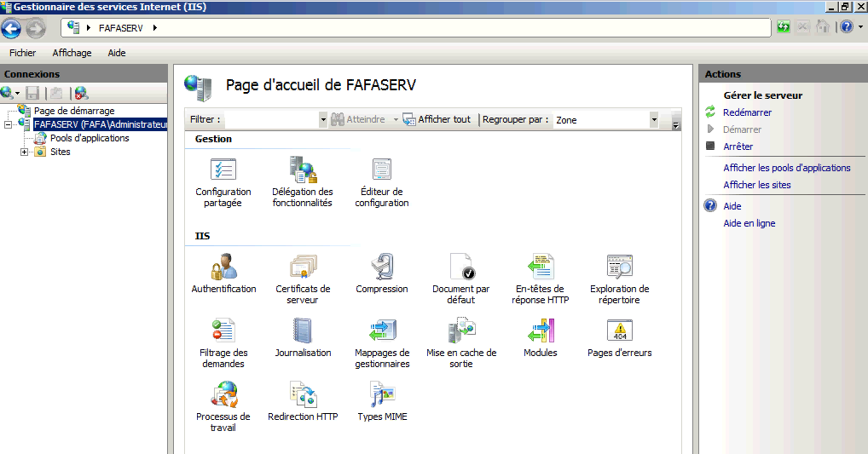Image resolution: width=868 pixels, height=454 pixels.
Task: Open Configuration partagée feature
Action: 223,182
